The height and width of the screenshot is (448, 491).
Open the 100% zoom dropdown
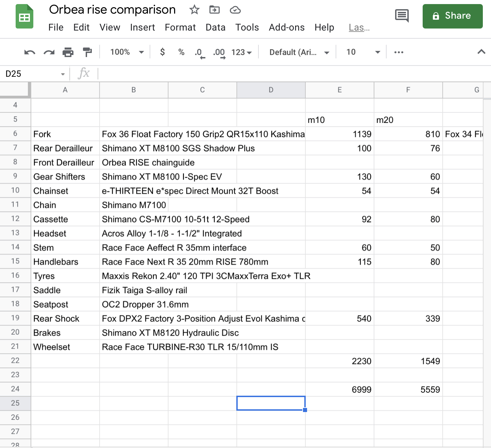(127, 52)
